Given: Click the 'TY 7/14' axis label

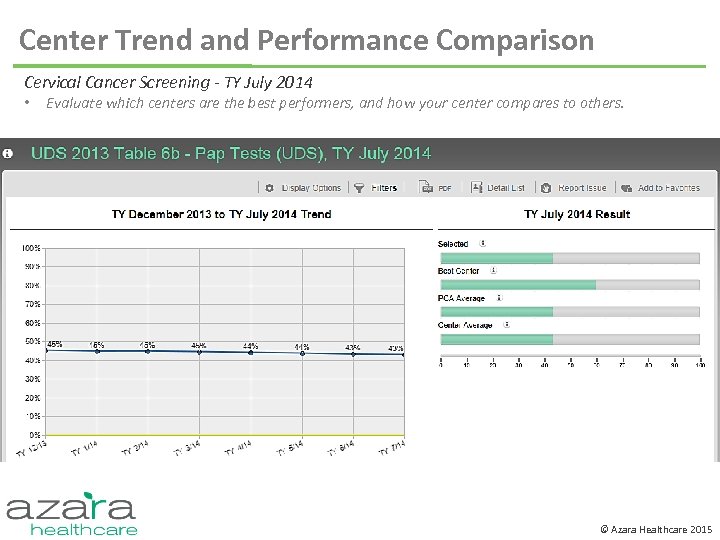Looking at the screenshot, I should click(x=392, y=448).
